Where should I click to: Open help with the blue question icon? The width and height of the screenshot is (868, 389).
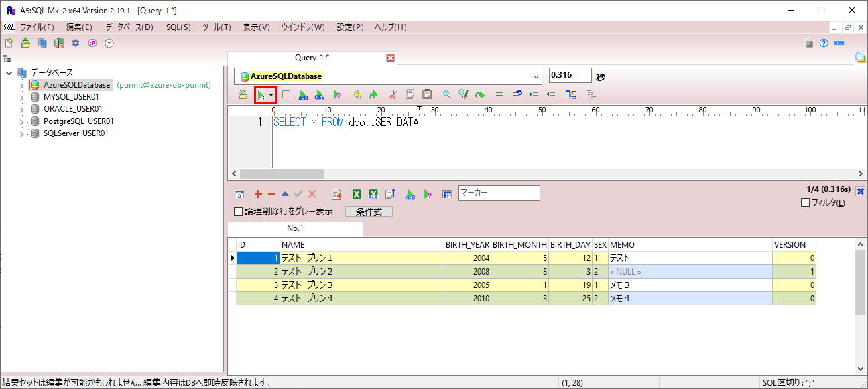[824, 43]
